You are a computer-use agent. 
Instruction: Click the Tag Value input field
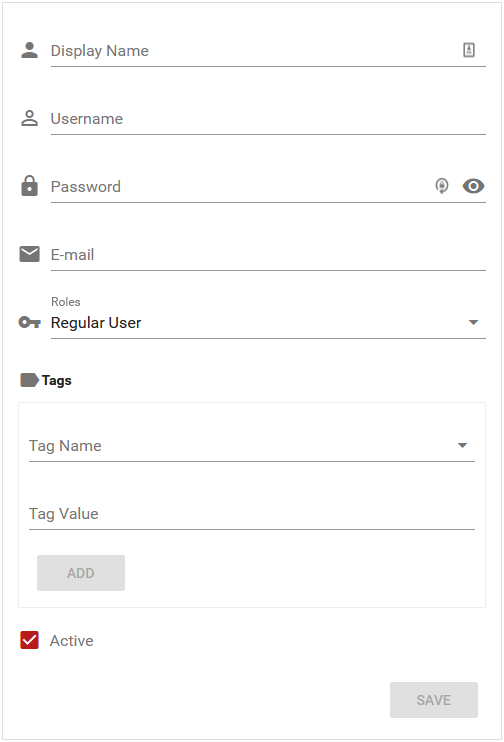click(x=252, y=514)
